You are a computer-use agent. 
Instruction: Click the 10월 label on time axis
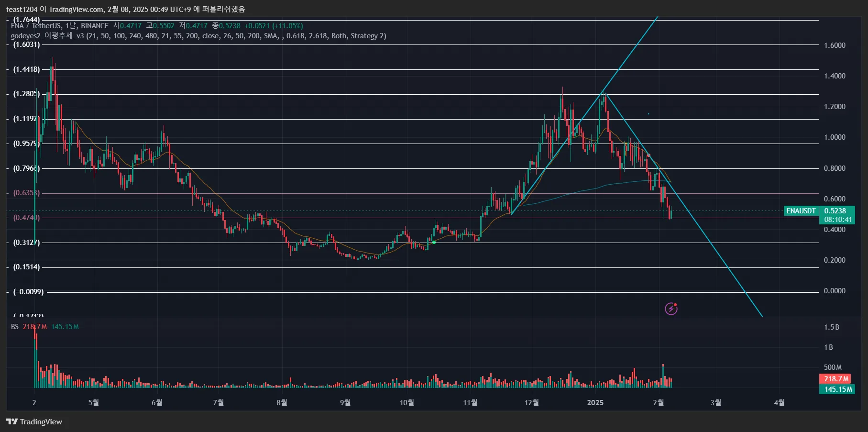pyautogui.click(x=407, y=403)
